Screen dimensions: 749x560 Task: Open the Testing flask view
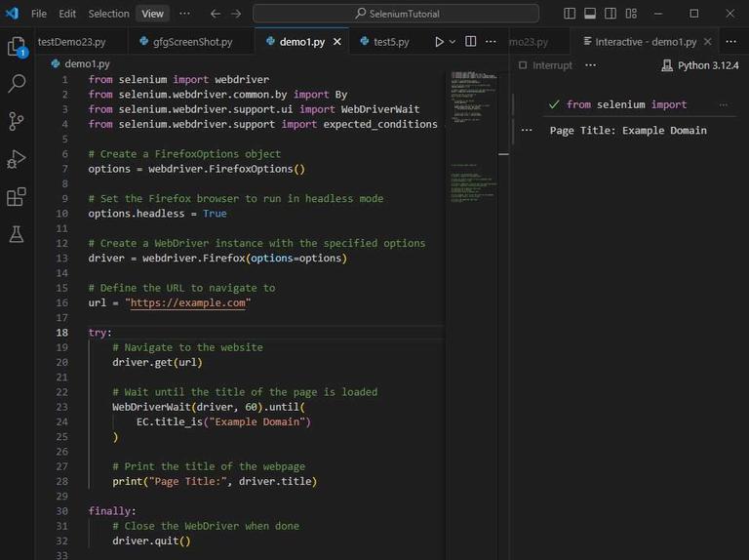coord(17,234)
